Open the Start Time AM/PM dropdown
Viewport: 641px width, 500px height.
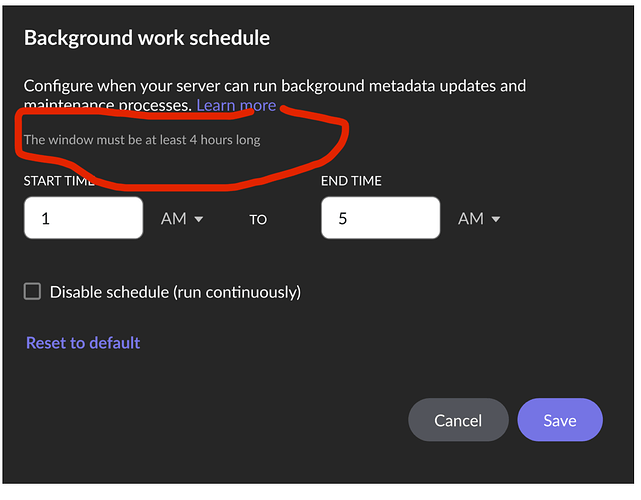[181, 218]
